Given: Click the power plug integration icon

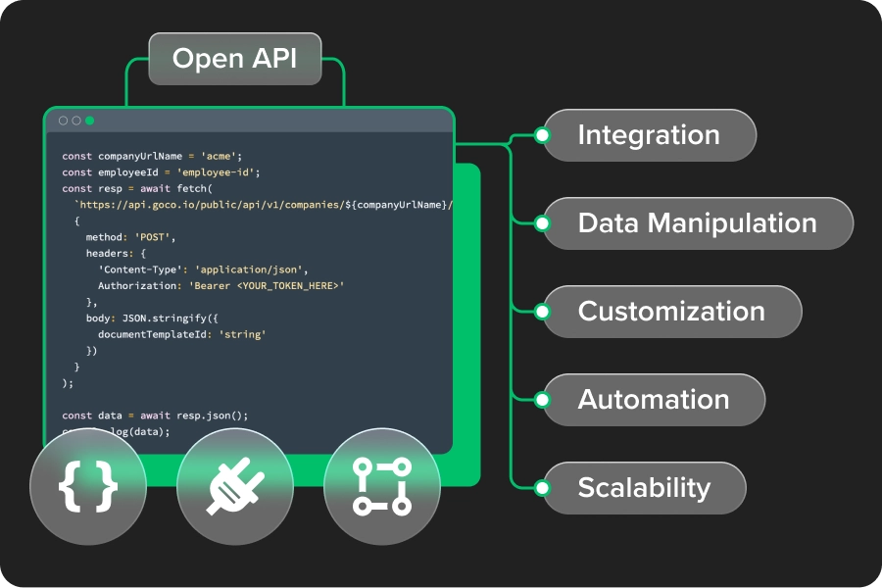Looking at the screenshot, I should [x=235, y=487].
